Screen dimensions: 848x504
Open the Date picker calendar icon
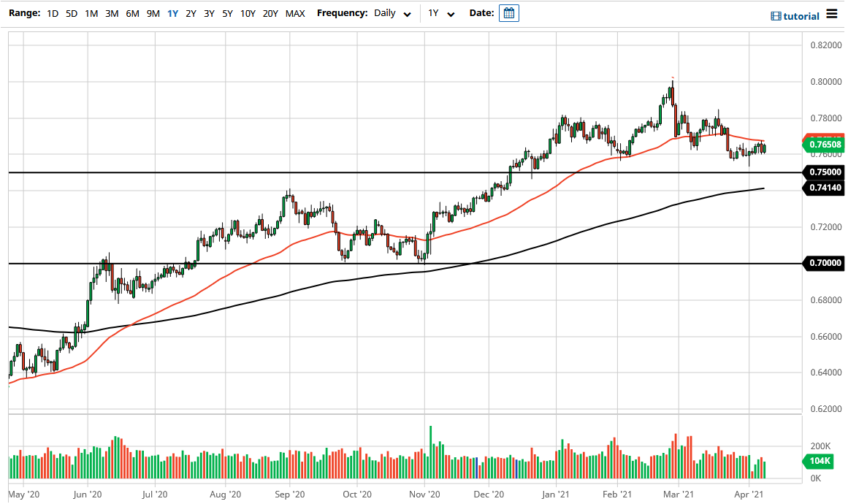tap(508, 12)
